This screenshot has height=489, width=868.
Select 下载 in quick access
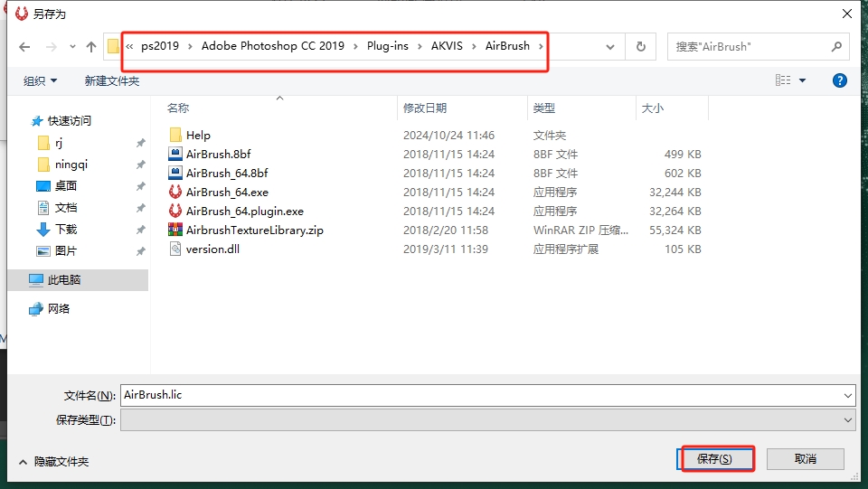65,229
